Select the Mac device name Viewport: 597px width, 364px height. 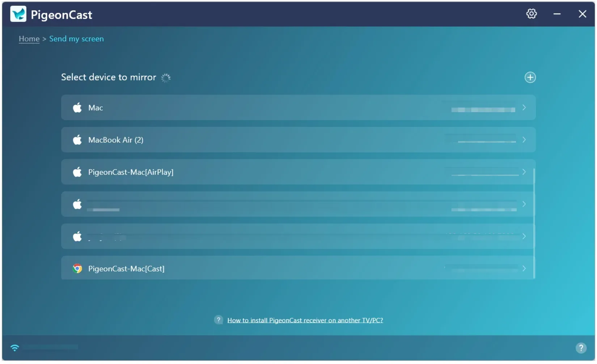click(96, 108)
